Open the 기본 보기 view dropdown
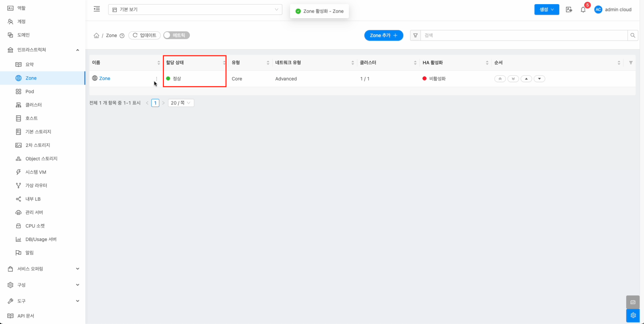This screenshot has height=324, width=644. tap(195, 10)
